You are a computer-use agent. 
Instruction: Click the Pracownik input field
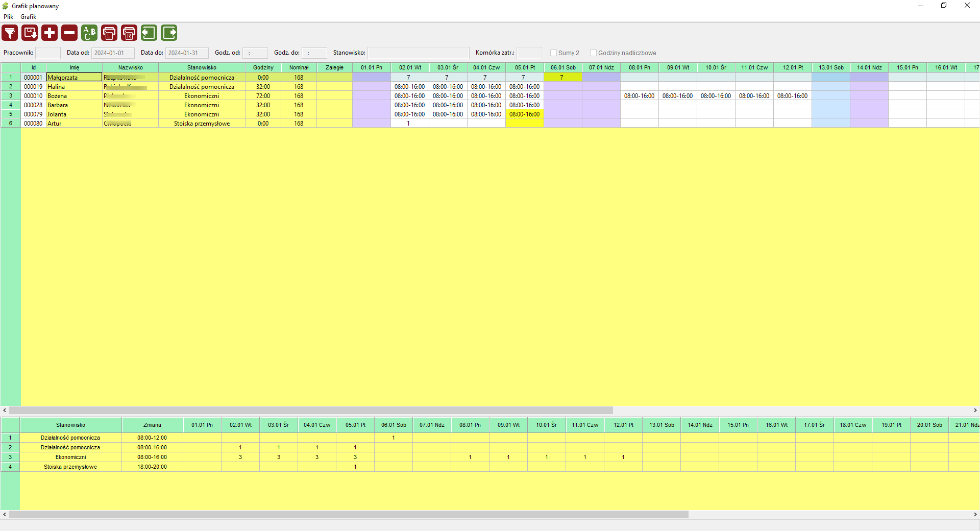[47, 53]
